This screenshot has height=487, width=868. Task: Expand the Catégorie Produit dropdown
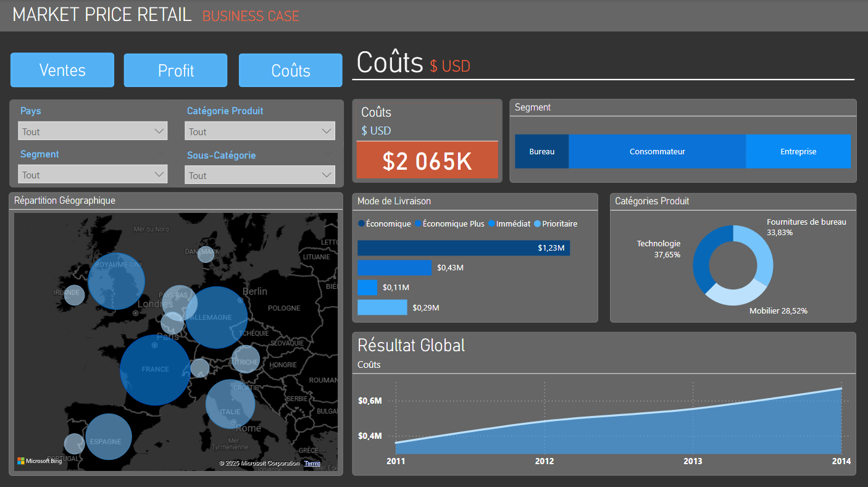(x=259, y=131)
